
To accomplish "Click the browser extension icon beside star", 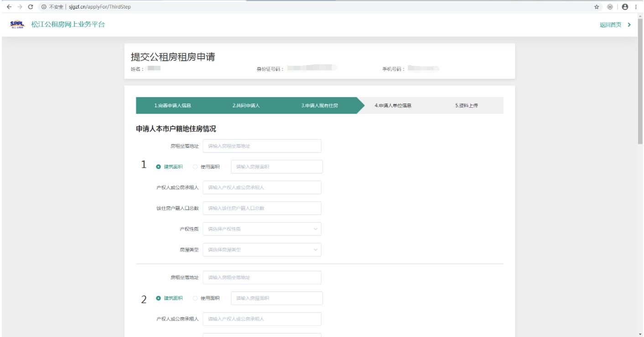I will coord(610,7).
